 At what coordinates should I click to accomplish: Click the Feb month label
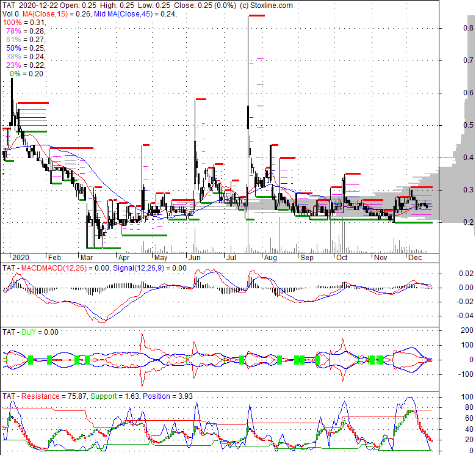click(55, 258)
